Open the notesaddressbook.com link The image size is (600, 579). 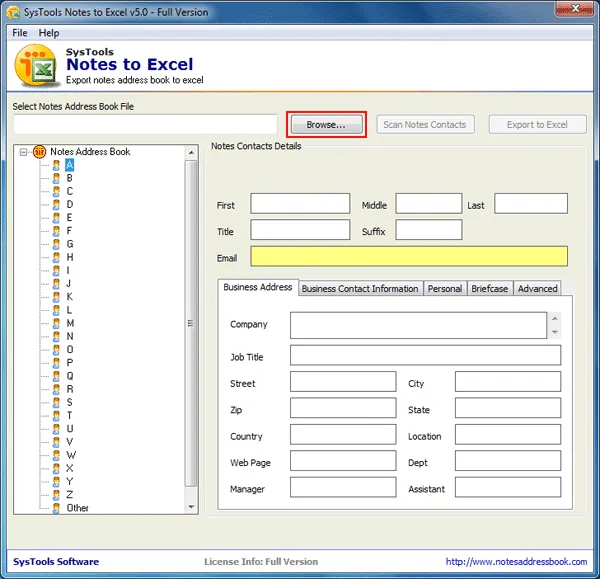click(516, 562)
